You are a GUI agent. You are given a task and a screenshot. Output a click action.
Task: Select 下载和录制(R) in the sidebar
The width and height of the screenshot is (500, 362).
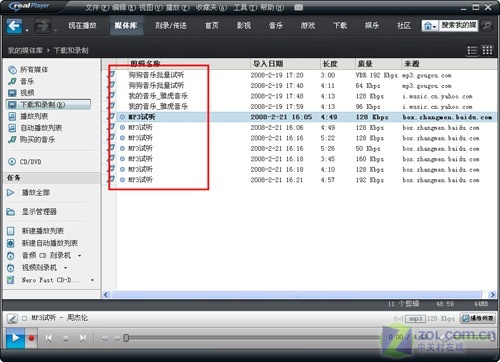pyautogui.click(x=48, y=105)
